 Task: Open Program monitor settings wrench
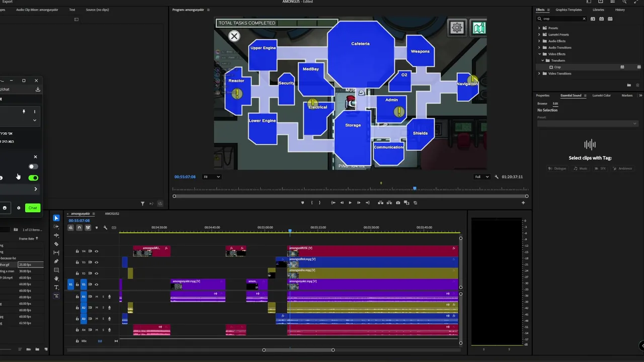(497, 177)
